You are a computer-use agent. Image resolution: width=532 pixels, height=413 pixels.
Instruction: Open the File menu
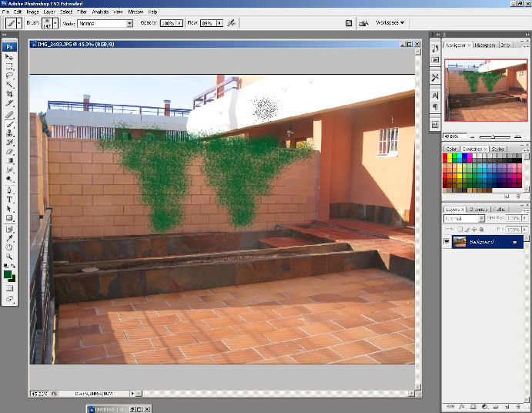[x=5, y=12]
